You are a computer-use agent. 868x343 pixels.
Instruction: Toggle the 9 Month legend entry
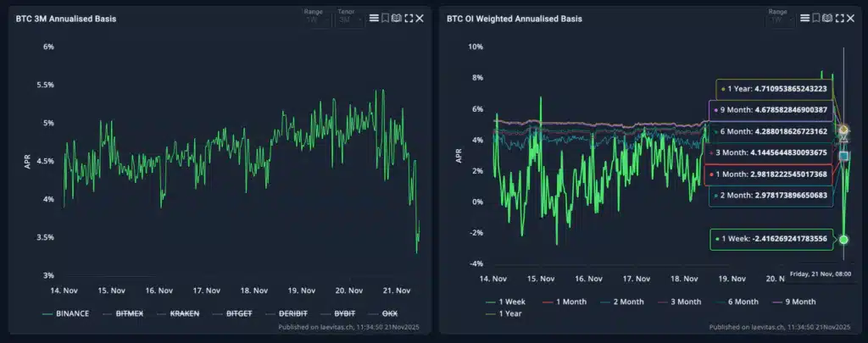click(x=797, y=301)
